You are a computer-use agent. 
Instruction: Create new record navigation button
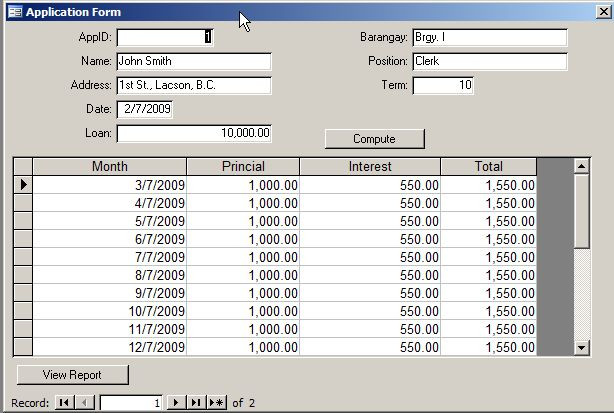[x=216, y=403]
